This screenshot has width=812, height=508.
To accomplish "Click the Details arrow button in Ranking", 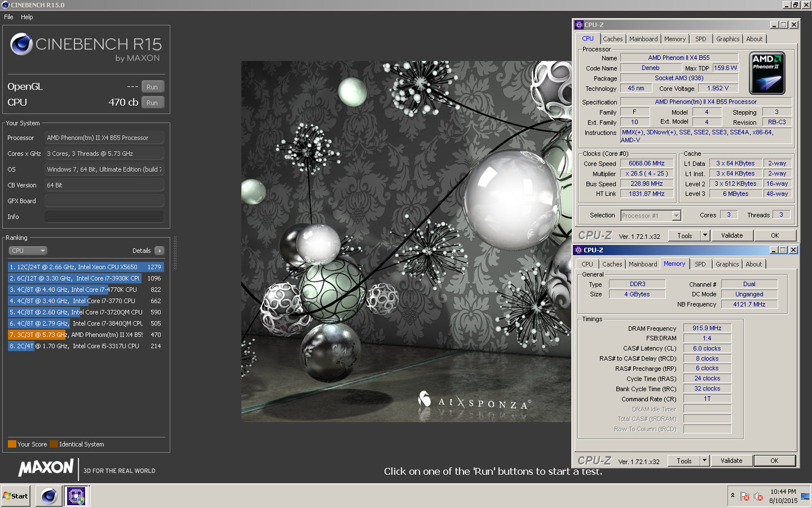I will tap(159, 251).
